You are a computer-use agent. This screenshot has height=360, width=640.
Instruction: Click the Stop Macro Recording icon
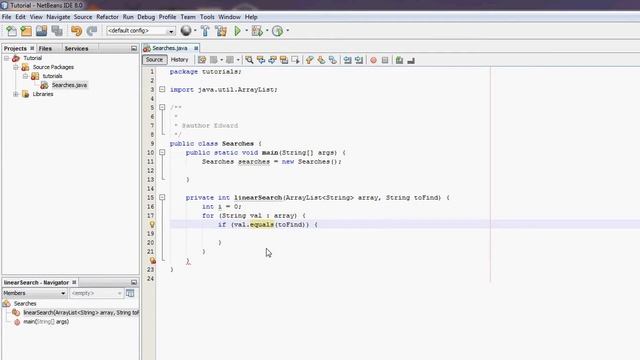pos(385,60)
